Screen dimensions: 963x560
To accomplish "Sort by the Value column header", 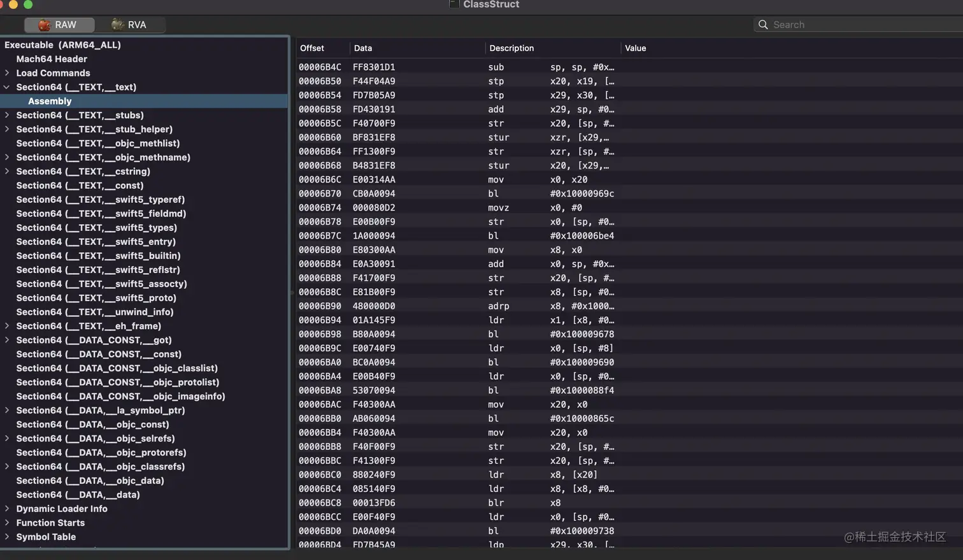I will point(636,48).
